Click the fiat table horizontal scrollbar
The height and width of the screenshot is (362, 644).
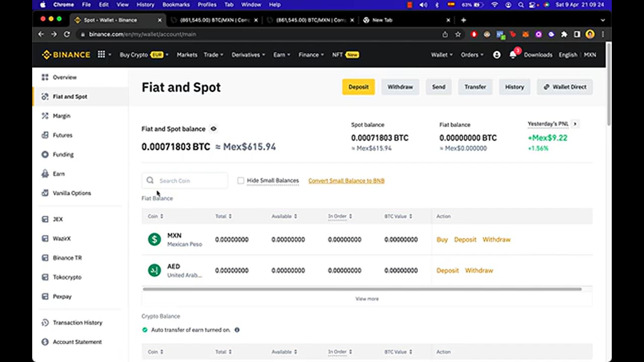[362, 289]
